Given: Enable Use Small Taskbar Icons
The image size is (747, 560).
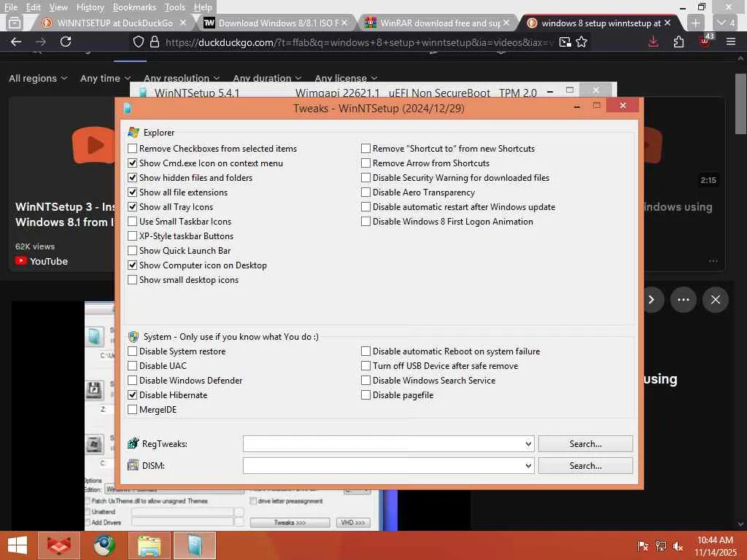Looking at the screenshot, I should 133,222.
